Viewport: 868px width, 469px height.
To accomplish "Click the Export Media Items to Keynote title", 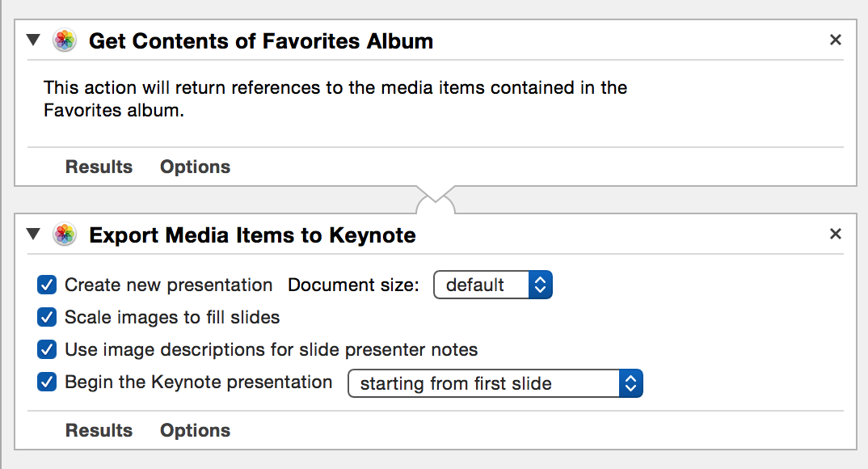I will (x=252, y=235).
